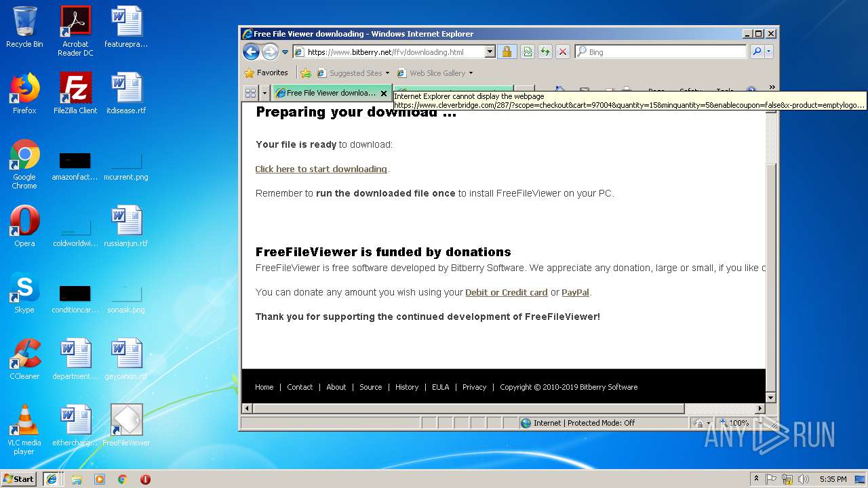Viewport: 868px width, 488px height.
Task: Open Opera desktop shortcut
Action: 24,226
